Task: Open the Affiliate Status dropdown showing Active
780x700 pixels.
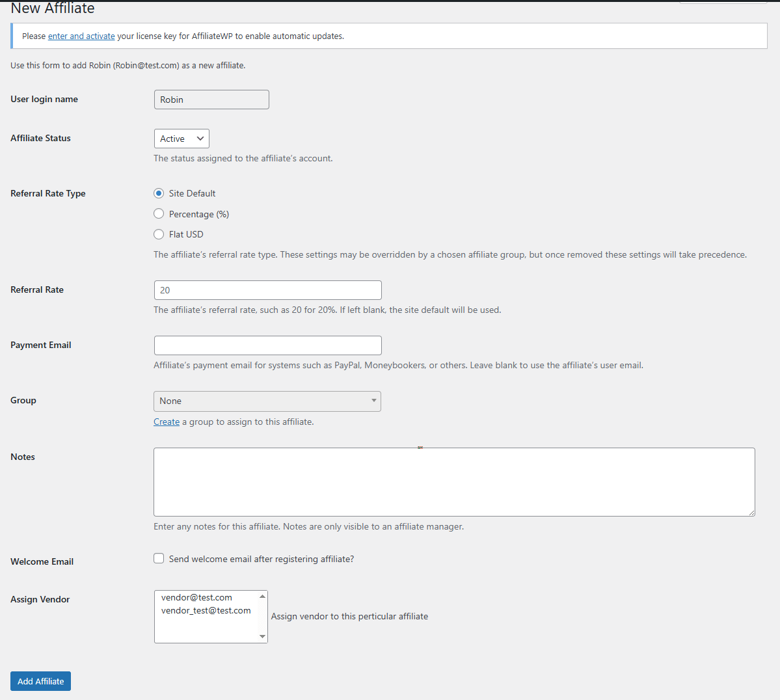Action: (181, 138)
